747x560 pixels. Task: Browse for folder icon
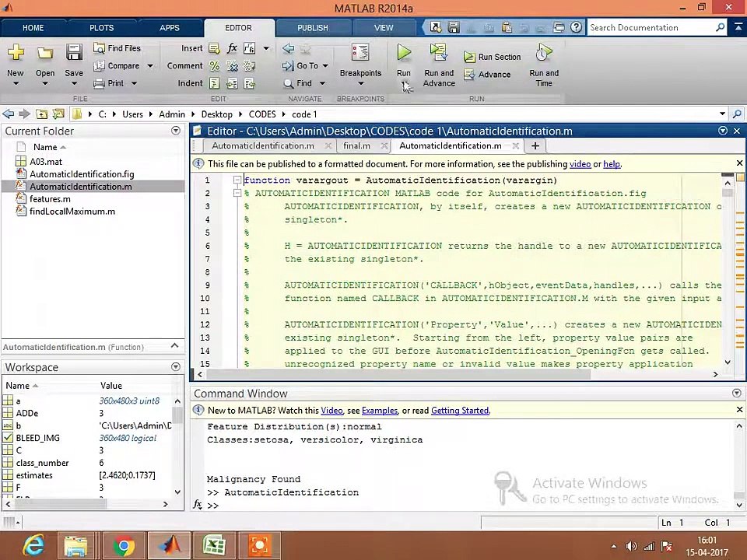58,114
